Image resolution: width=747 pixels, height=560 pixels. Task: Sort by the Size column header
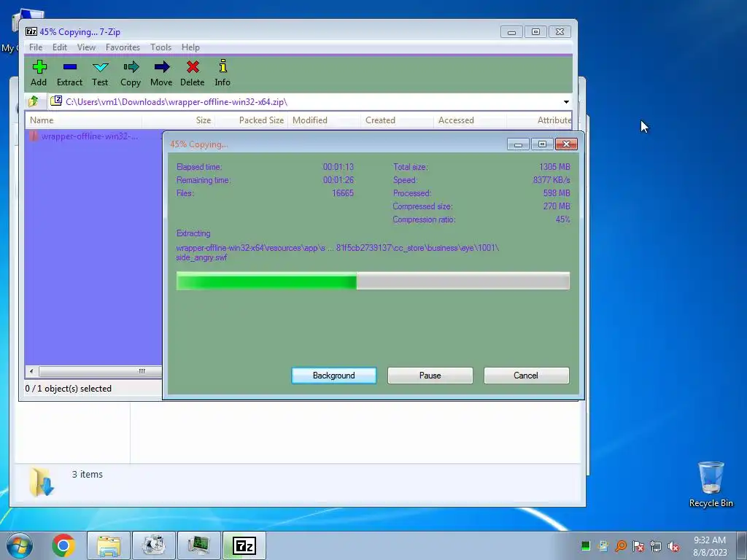tap(178, 120)
